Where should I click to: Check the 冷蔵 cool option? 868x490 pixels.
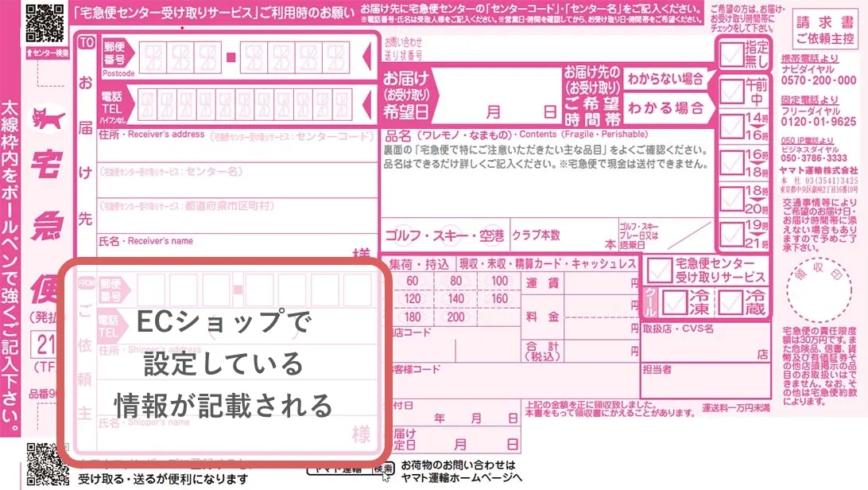click(x=730, y=303)
